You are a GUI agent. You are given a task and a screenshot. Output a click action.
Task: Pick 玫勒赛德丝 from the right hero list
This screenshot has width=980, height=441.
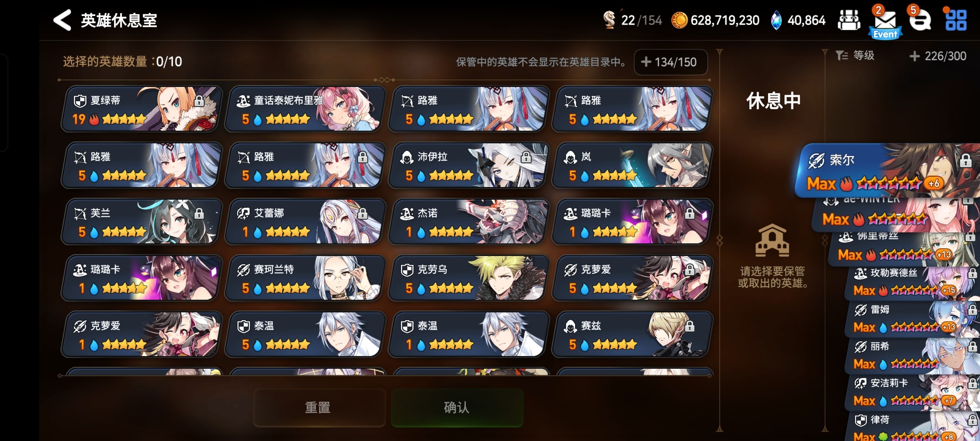tap(913, 282)
